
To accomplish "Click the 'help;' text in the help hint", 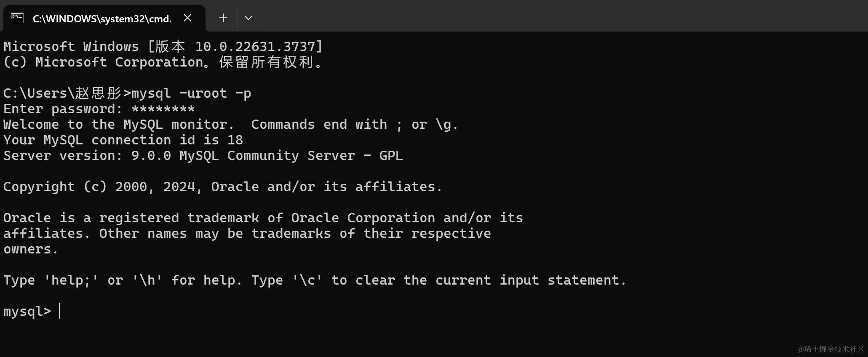I will pos(71,280).
